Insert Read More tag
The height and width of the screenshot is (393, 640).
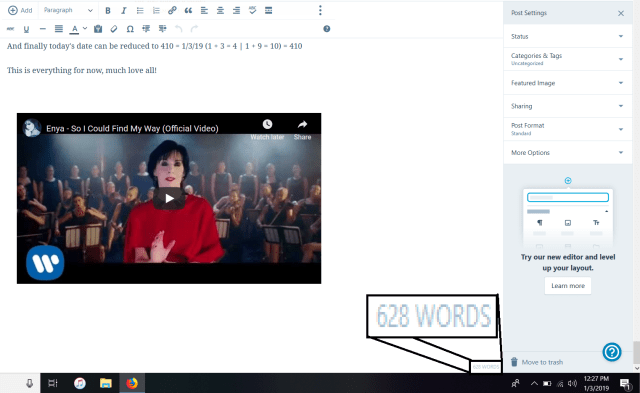[x=268, y=11]
